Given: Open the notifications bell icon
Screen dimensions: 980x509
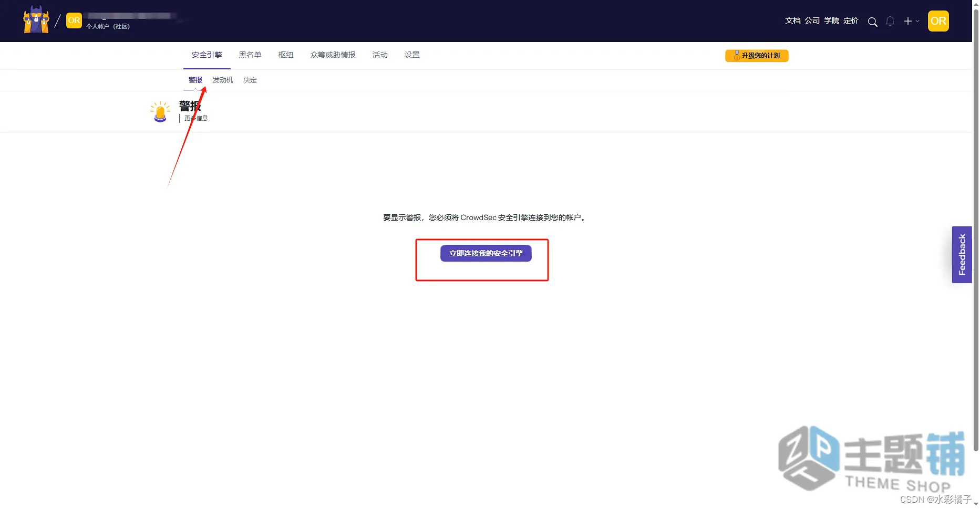Looking at the screenshot, I should [x=890, y=22].
